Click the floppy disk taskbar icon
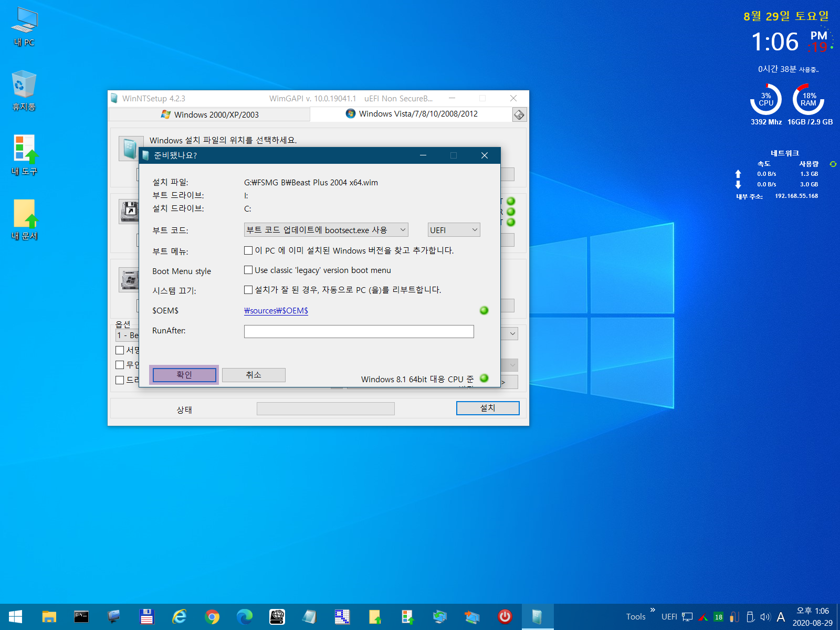Image resolution: width=840 pixels, height=630 pixels. (146, 617)
